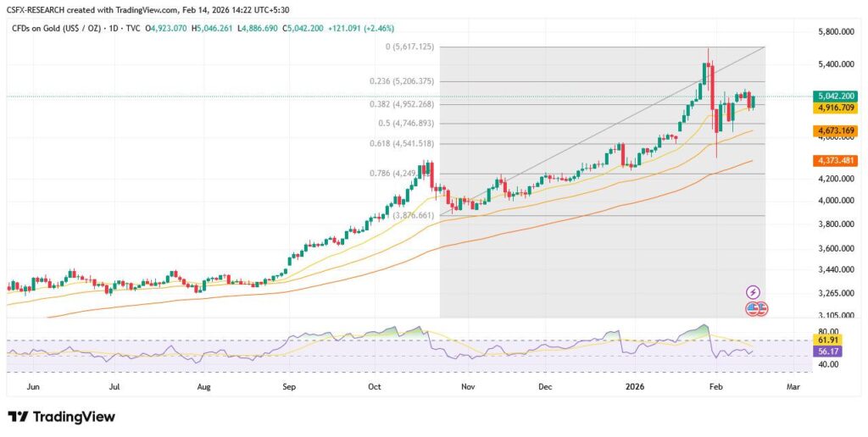Viewport: 868px width, 437px height.
Task: Click the 5,800.000 mark on price scale
Action: point(833,32)
